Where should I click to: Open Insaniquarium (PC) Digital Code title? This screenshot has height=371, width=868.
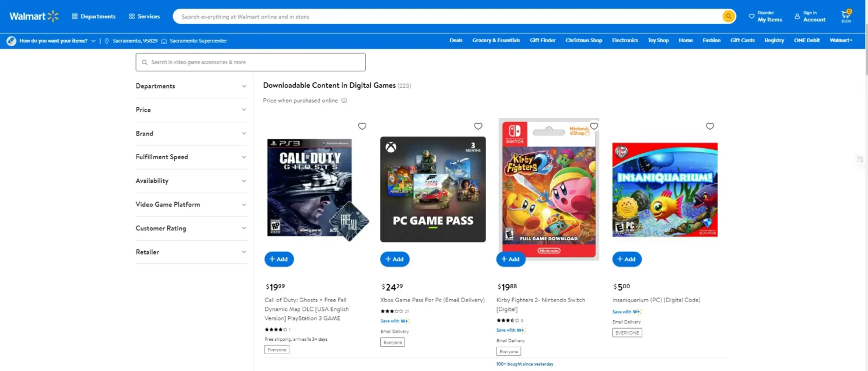656,300
